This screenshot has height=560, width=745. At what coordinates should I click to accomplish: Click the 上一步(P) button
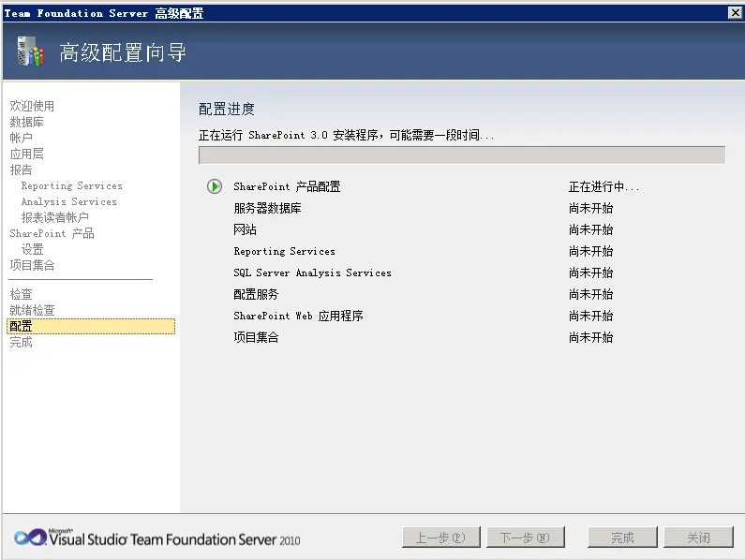[441, 538]
